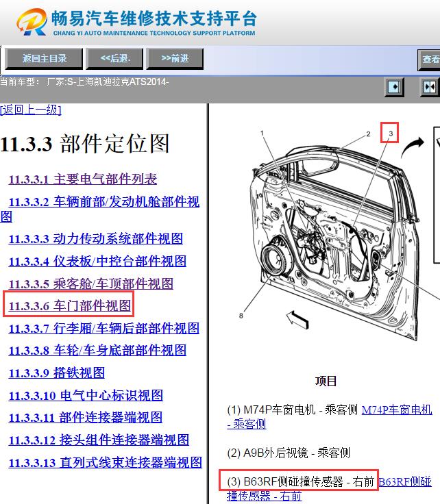Click callout number 8 on the diagram
The height and width of the screenshot is (504, 440).
241,316
